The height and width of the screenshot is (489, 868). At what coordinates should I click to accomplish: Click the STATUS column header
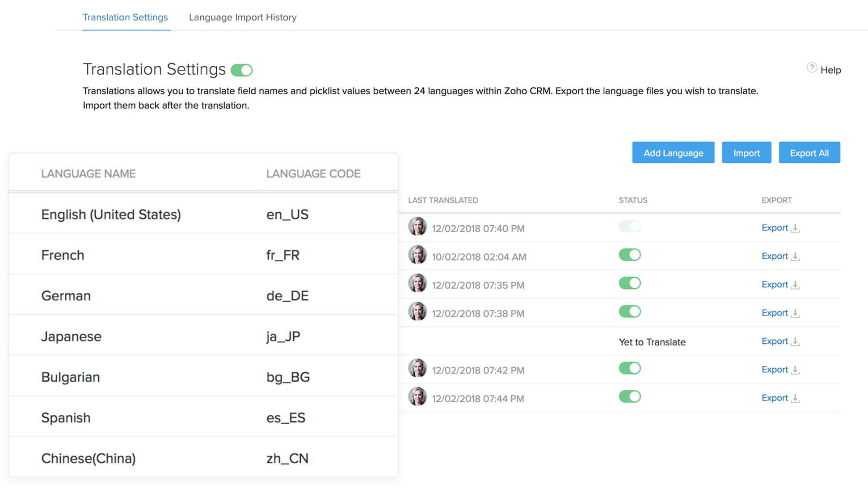pos(633,200)
